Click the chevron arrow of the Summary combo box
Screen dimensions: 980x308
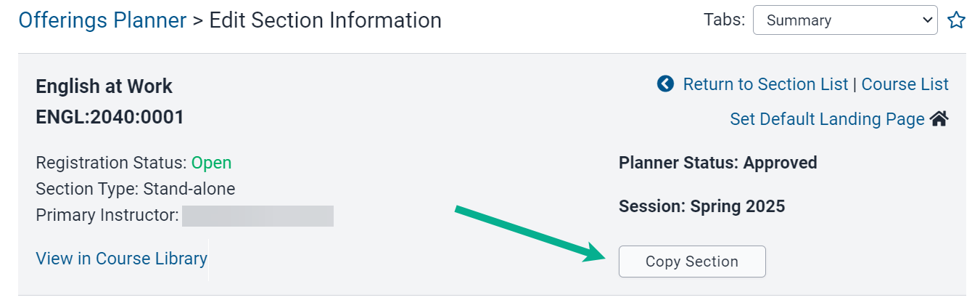(926, 20)
